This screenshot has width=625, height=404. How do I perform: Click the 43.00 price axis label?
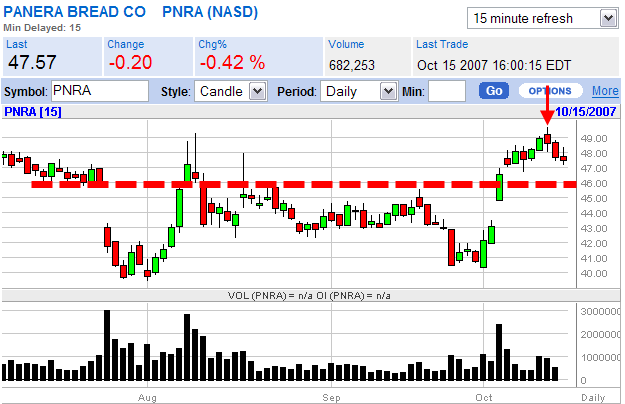[594, 229]
